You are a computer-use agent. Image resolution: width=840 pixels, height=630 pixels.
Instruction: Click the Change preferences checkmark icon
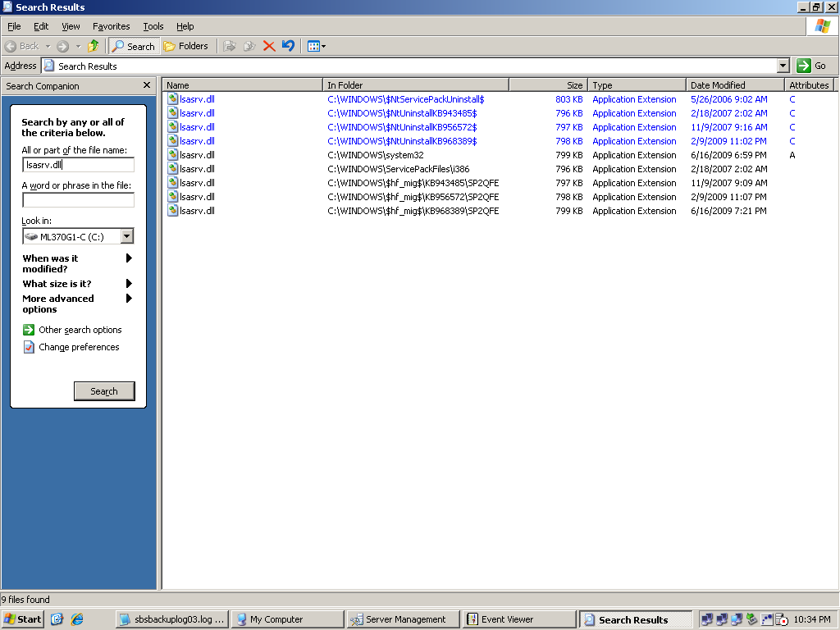click(x=29, y=347)
